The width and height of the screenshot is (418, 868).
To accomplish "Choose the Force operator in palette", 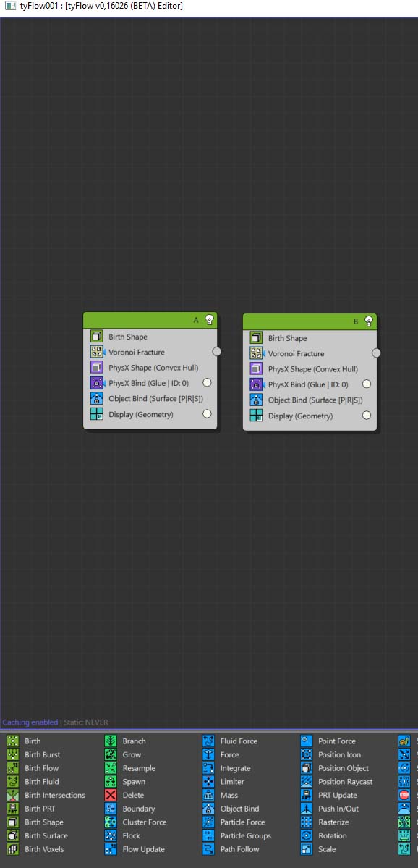I will (221, 754).
